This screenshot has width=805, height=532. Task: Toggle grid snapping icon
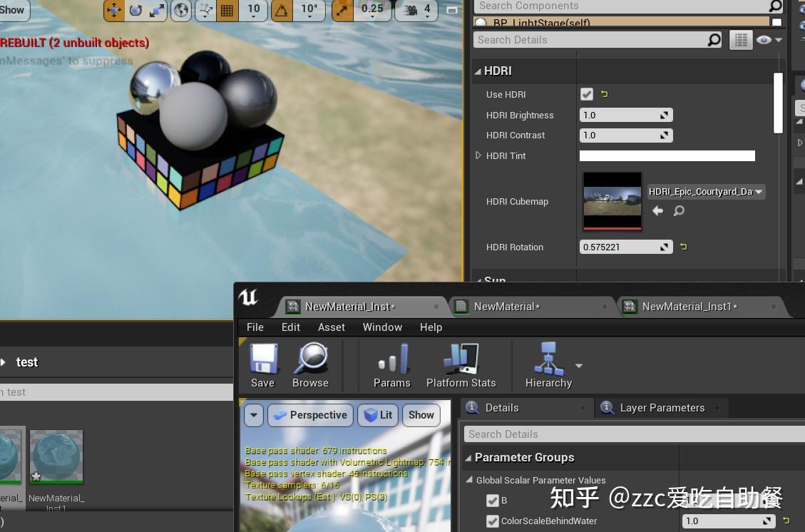pyautogui.click(x=227, y=10)
